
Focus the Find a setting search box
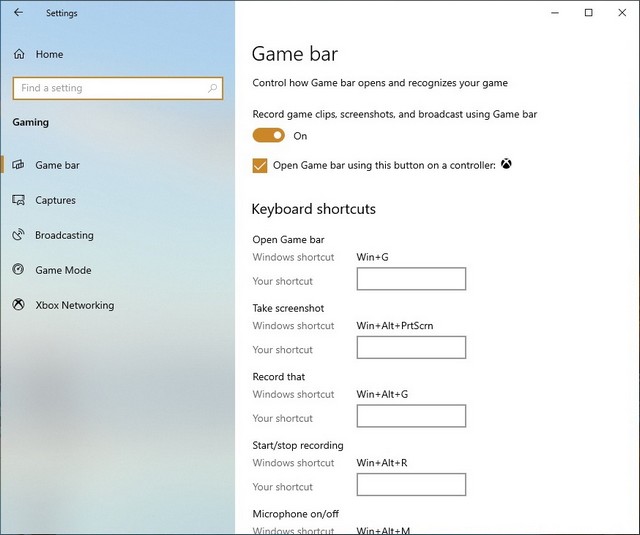[118, 88]
